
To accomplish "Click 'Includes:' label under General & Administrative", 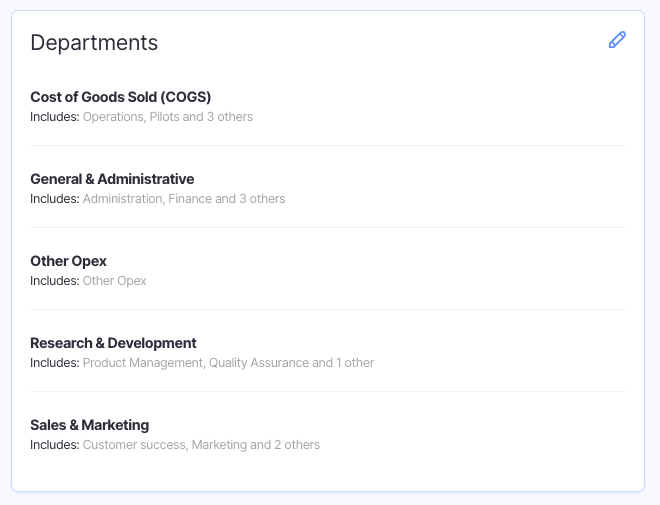I will tap(54, 199).
